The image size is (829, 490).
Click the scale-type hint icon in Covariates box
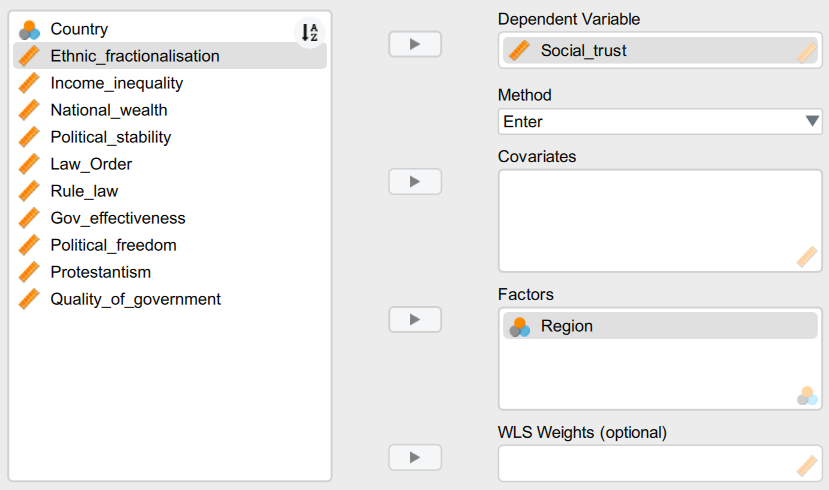(x=807, y=257)
